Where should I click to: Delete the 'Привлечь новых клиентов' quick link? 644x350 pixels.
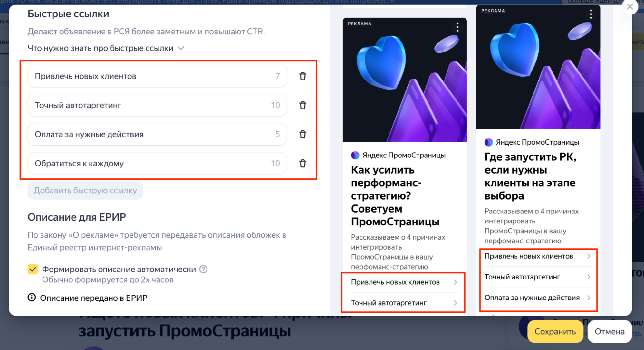303,76
